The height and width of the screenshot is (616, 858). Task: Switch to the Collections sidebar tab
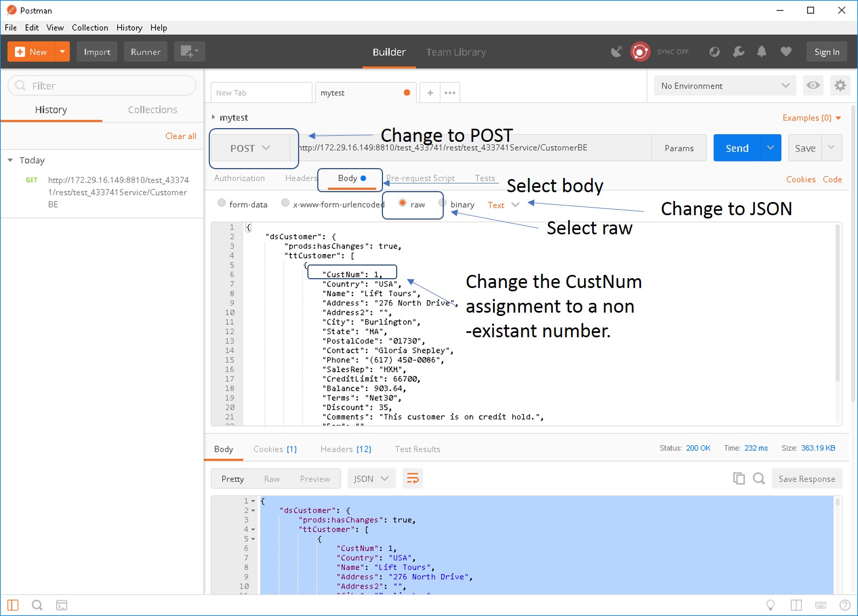153,110
